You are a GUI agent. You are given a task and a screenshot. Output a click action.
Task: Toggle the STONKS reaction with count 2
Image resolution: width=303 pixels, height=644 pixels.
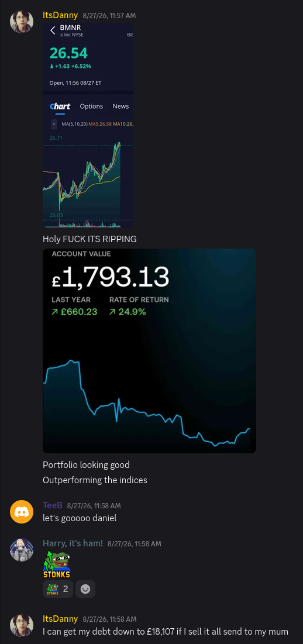tap(58, 589)
